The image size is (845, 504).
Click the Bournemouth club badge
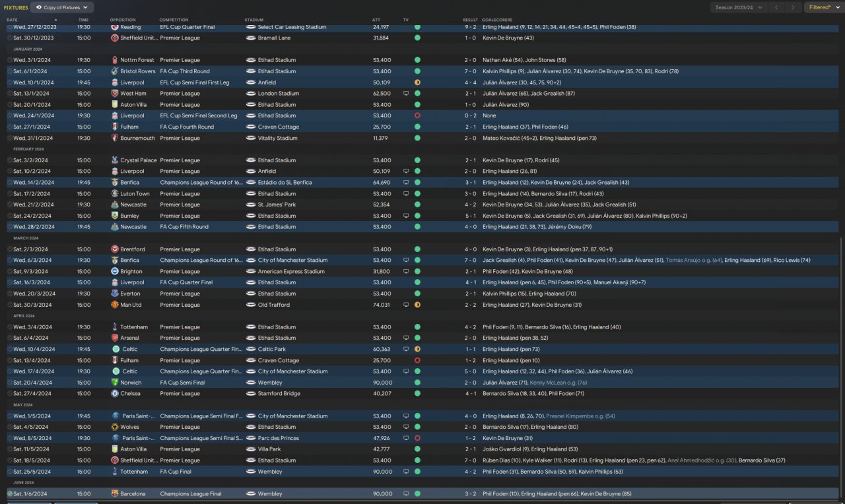115,138
